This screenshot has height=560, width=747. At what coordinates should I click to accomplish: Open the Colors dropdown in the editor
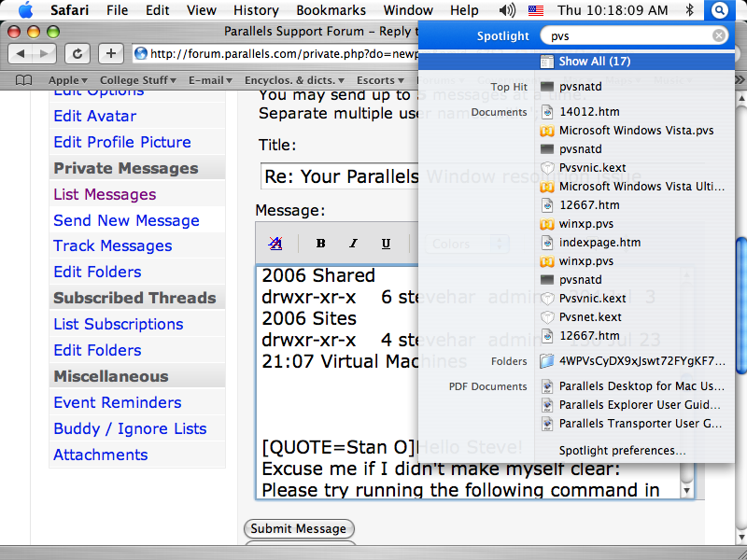point(466,245)
